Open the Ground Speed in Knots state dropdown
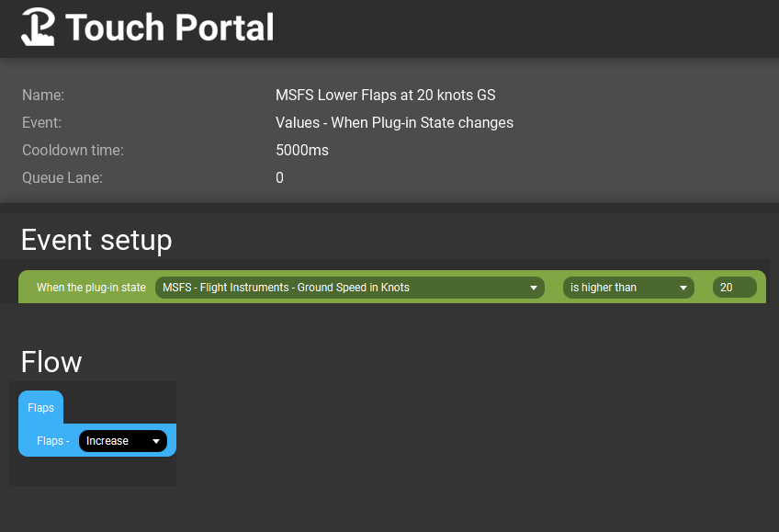779x532 pixels. tap(350, 288)
